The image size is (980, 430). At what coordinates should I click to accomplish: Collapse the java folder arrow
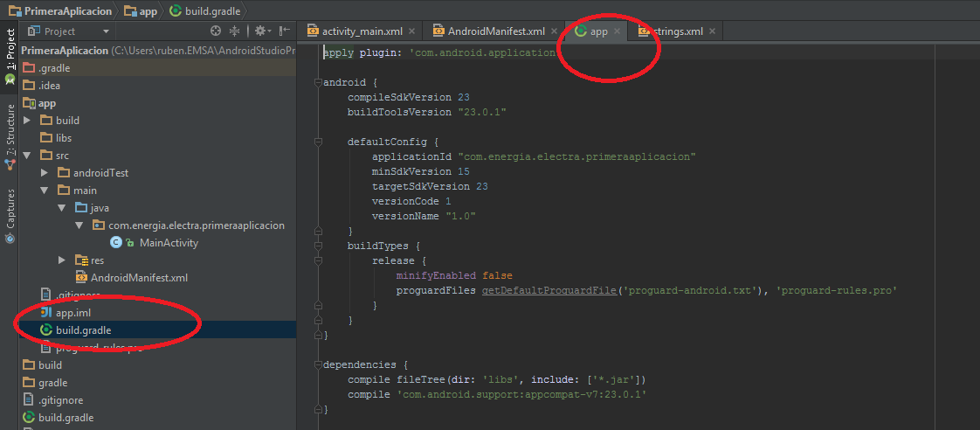[62, 207]
